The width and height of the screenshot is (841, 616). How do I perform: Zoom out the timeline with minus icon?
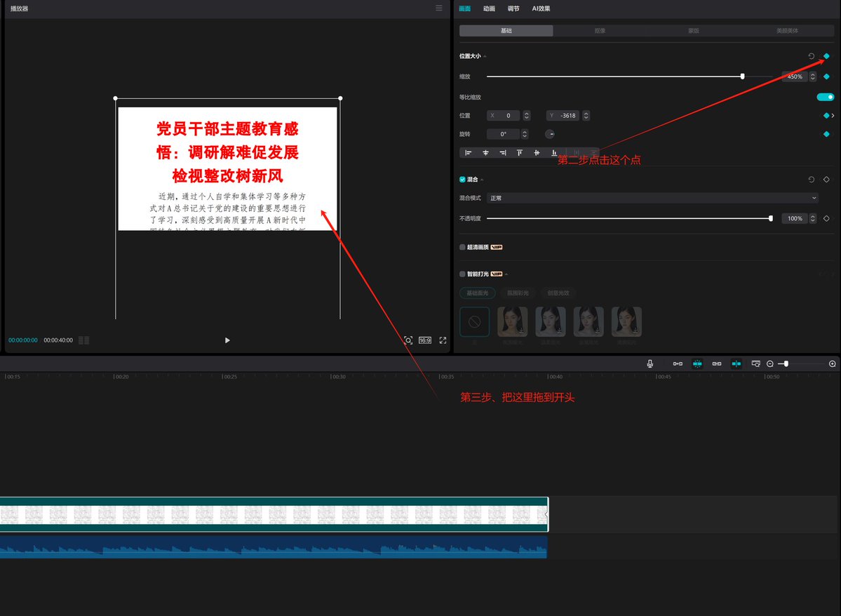[x=769, y=364]
